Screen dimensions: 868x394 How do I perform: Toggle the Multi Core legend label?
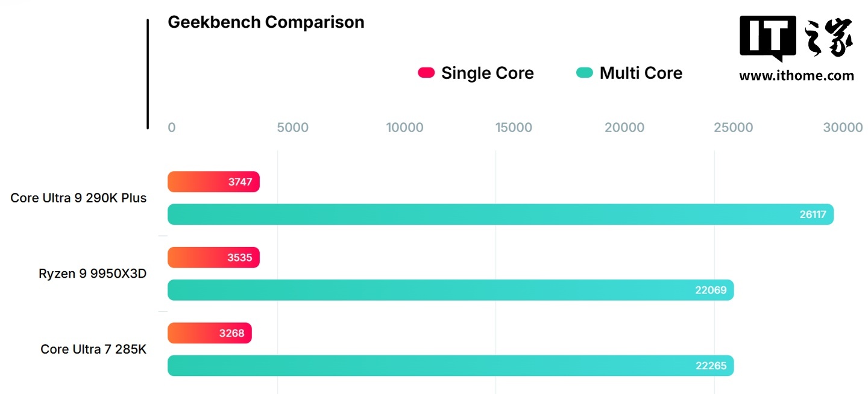click(641, 73)
